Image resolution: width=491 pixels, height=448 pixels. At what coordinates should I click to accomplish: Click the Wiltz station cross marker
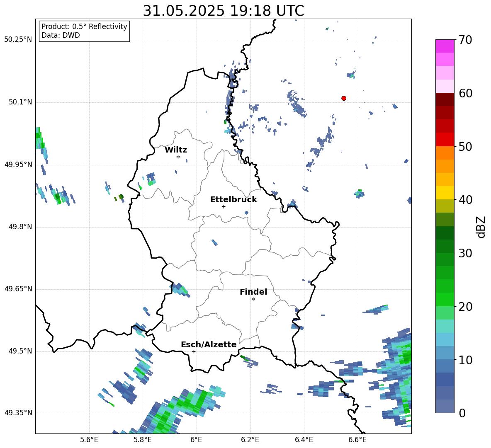tap(178, 157)
